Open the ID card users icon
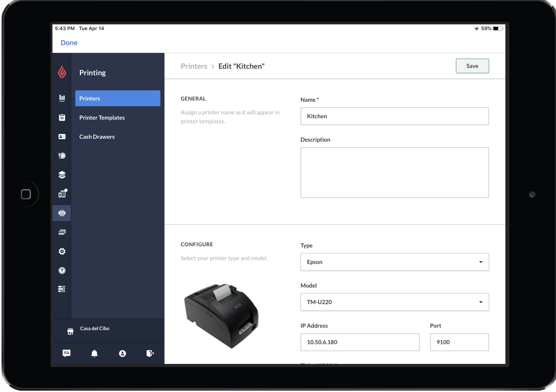The image size is (556, 392). [62, 137]
